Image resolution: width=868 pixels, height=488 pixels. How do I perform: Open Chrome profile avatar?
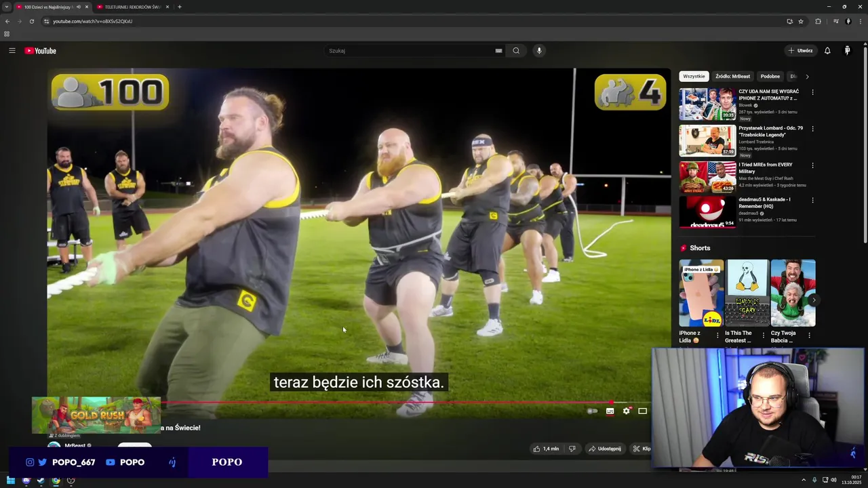pos(848,21)
